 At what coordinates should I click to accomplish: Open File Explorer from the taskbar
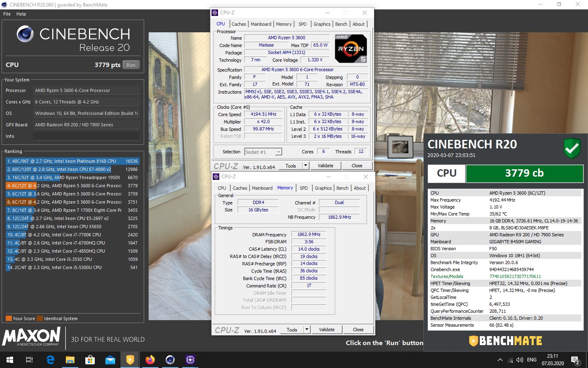[70, 360]
